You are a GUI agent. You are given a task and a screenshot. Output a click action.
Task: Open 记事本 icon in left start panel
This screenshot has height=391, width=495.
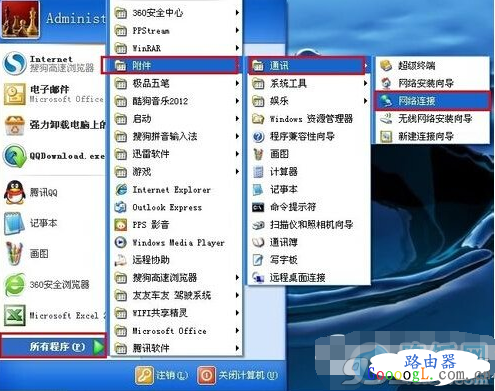tap(15, 223)
